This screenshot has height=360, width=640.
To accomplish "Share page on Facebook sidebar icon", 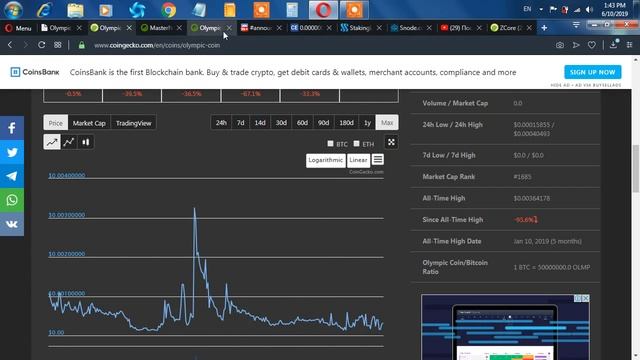I will click(x=12, y=128).
